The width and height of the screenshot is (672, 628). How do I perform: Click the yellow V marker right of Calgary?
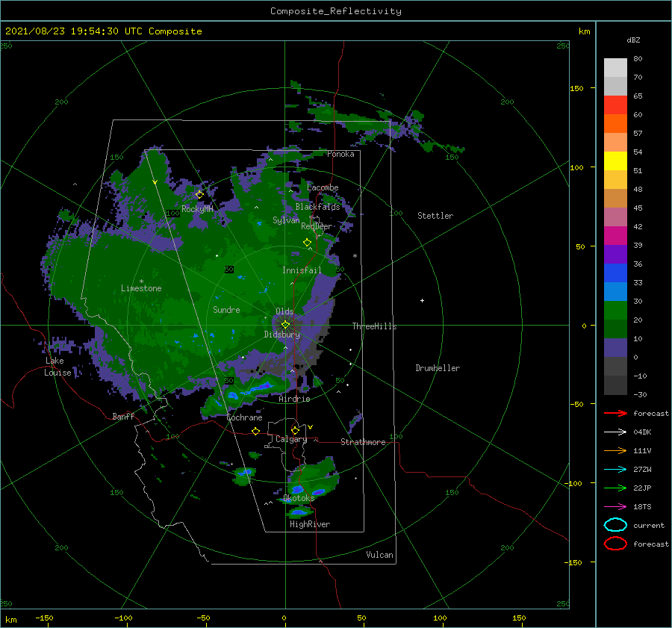pos(311,427)
